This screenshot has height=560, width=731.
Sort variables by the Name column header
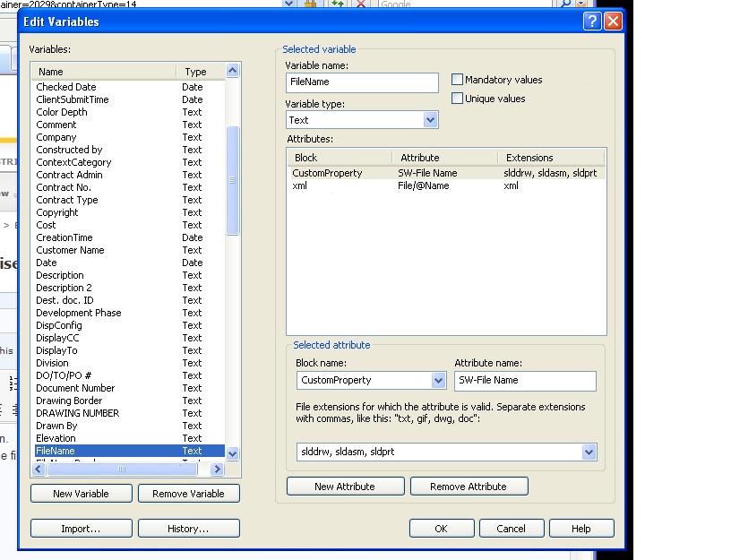click(x=104, y=72)
